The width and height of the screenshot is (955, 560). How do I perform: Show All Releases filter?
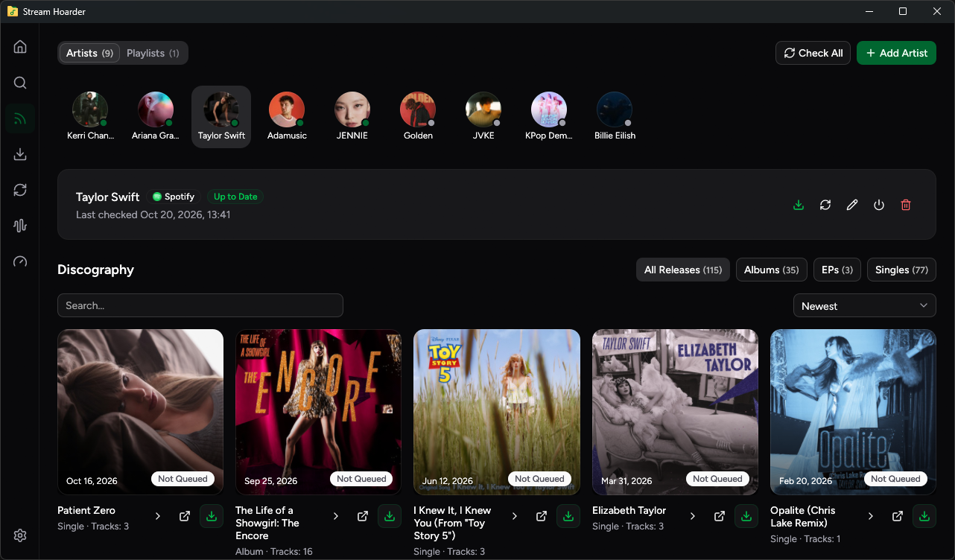tap(683, 270)
